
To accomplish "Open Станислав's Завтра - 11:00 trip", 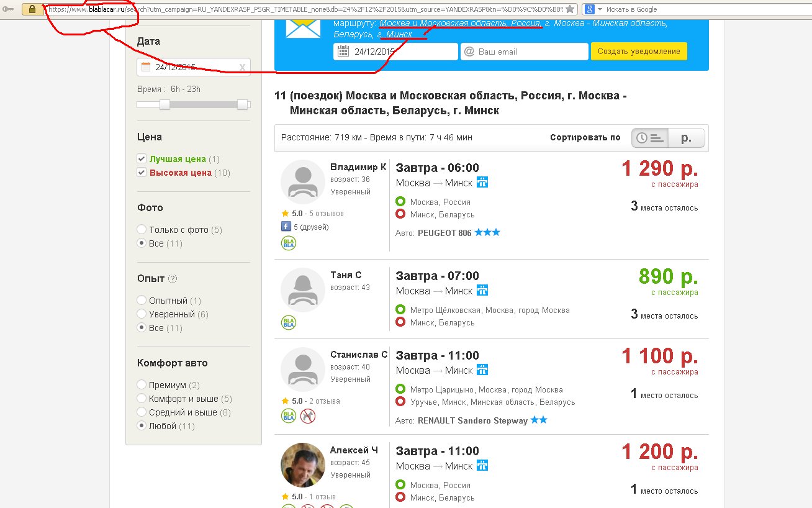I will coord(438,355).
